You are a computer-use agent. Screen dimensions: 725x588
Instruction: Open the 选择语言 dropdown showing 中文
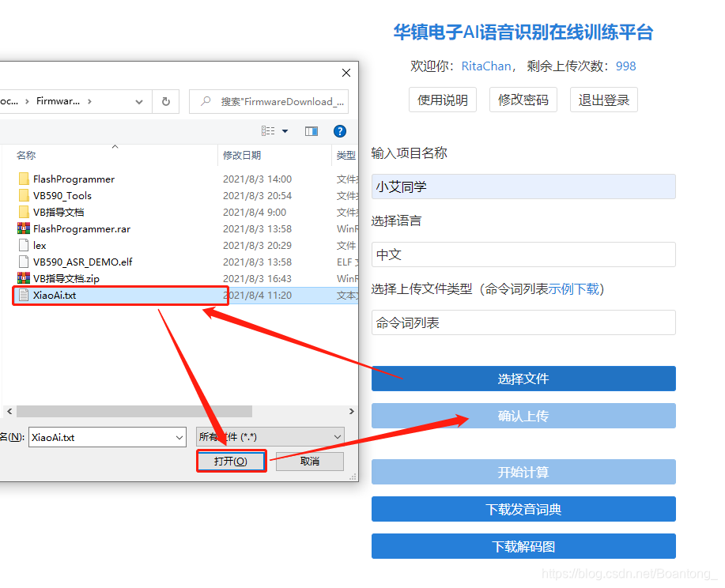tap(523, 254)
